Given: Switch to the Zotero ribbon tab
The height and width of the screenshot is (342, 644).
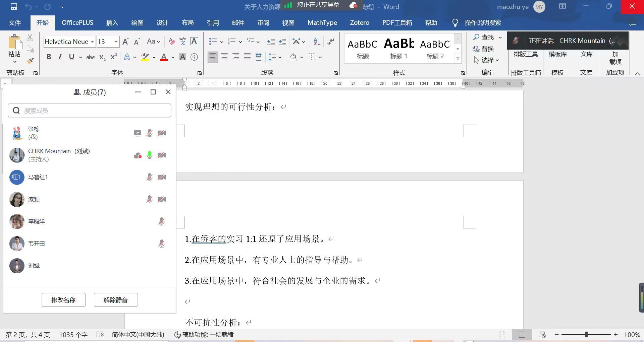Looking at the screenshot, I should 360,23.
